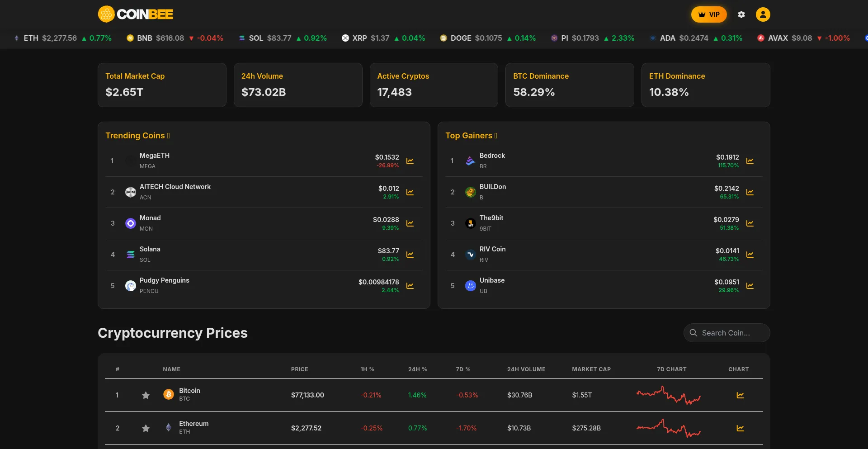Click the Bedrock coin logo
This screenshot has height=449, width=868.
coord(471,161)
